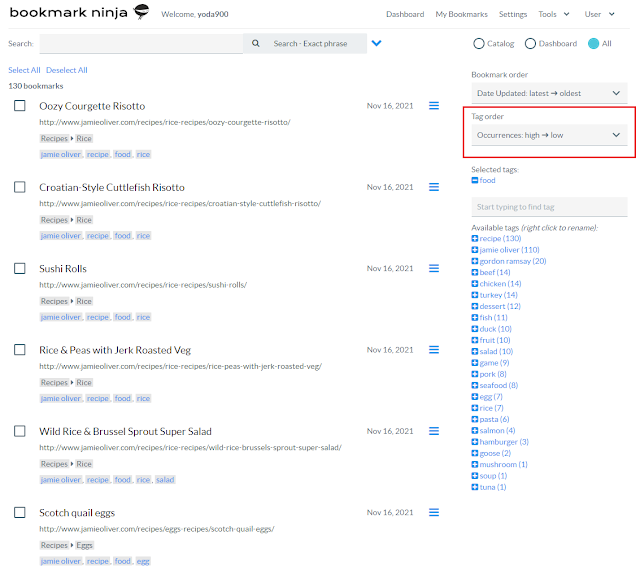Open the Scotch quail eggs URL link
This screenshot has width=640, height=570.
click(x=157, y=529)
